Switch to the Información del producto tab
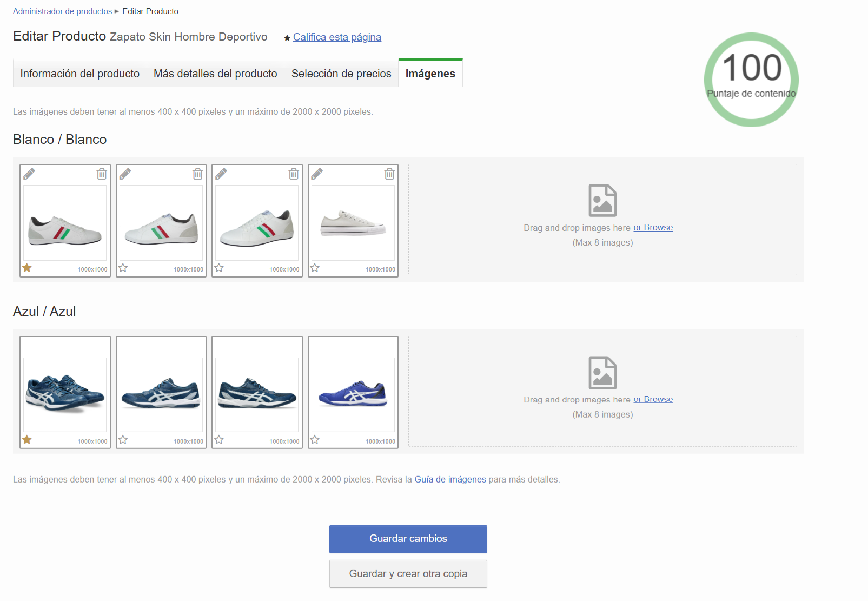 click(x=79, y=74)
